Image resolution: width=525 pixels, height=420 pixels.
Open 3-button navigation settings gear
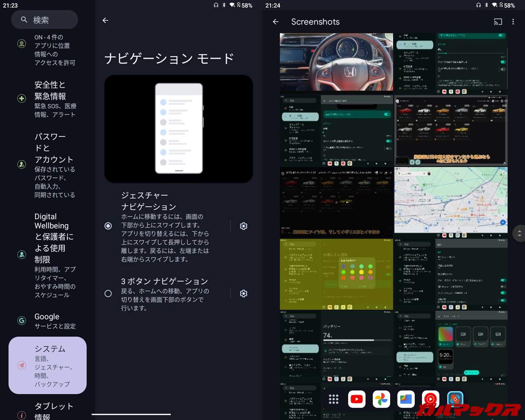coord(244,294)
